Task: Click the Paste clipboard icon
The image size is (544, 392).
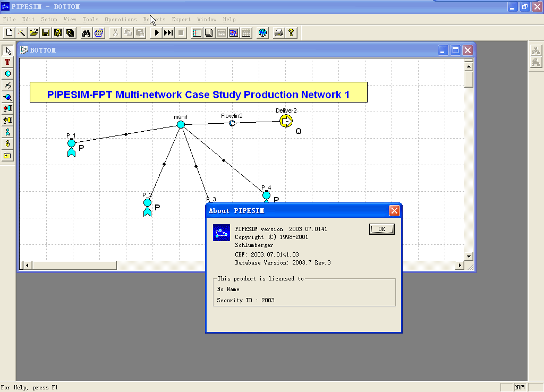Action: (x=140, y=33)
